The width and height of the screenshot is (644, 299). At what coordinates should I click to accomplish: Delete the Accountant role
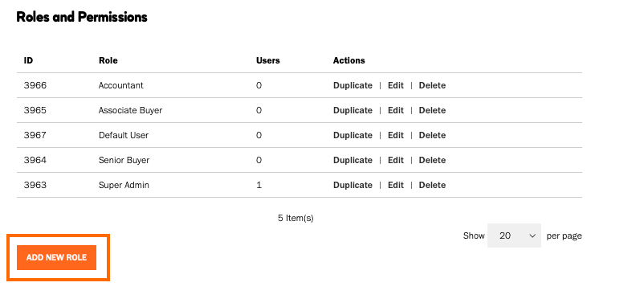tap(432, 85)
